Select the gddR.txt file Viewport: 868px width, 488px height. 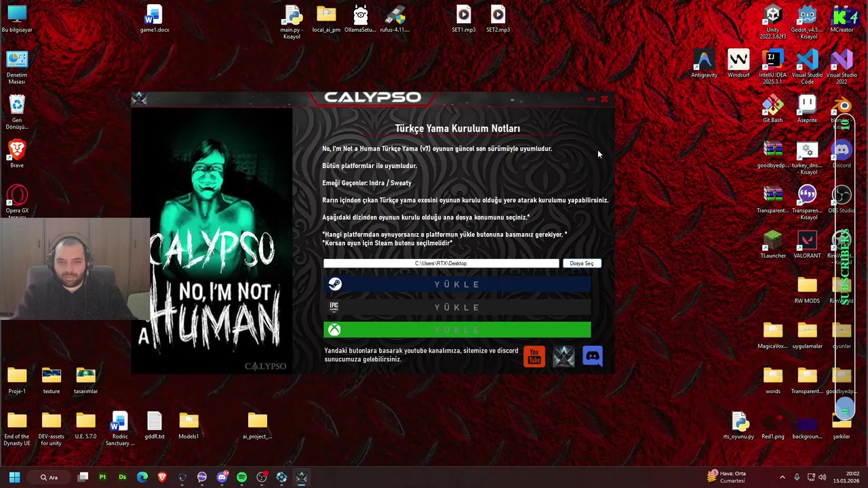pyautogui.click(x=155, y=426)
